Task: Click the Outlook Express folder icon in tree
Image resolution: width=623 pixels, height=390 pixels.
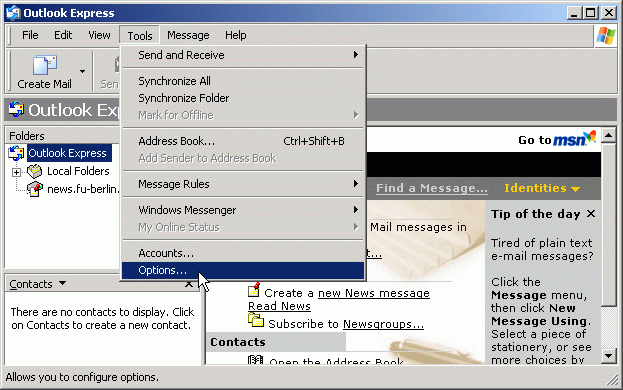Action: [16, 153]
